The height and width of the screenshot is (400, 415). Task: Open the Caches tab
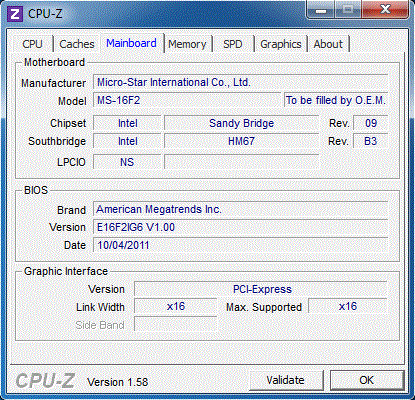click(x=77, y=44)
